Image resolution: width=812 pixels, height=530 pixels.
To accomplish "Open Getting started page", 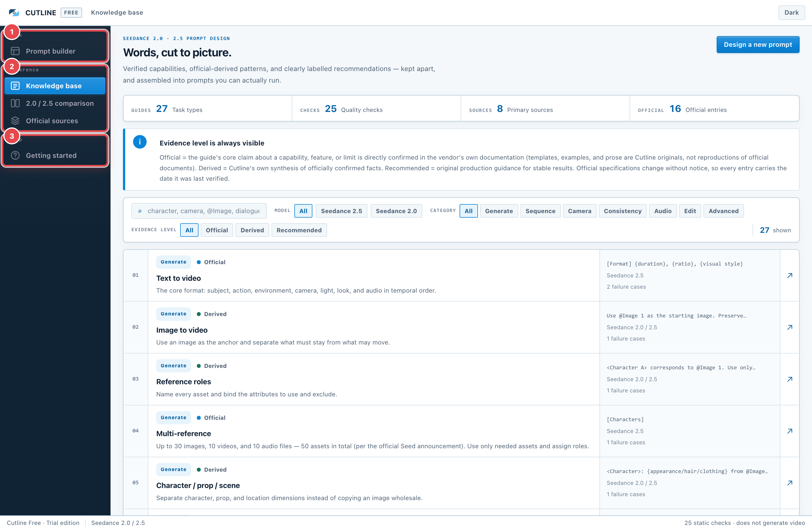I will [x=55, y=156].
